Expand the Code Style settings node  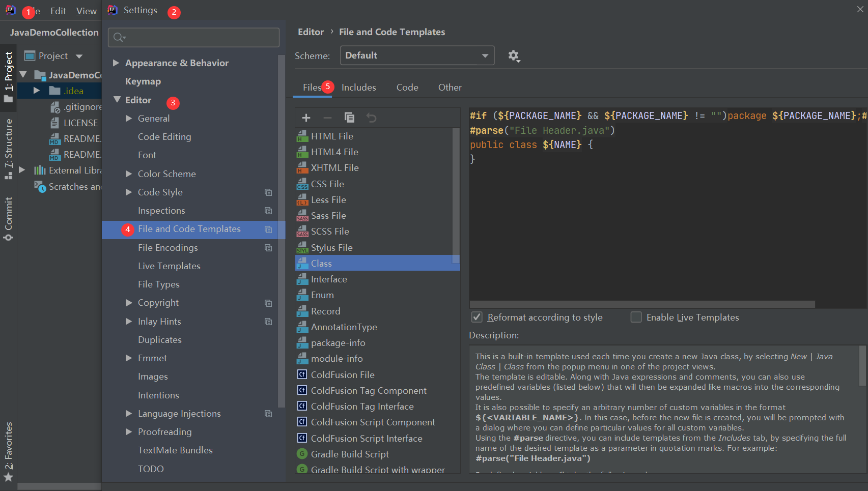129,192
